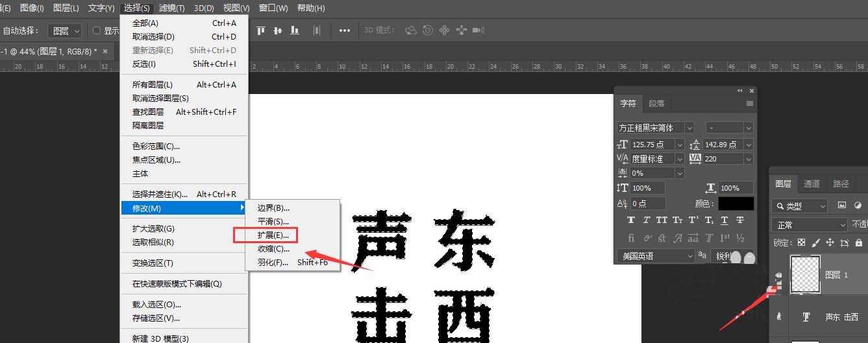
Task: Open the leading 142.89 dropdown arrow
Action: tap(749, 145)
